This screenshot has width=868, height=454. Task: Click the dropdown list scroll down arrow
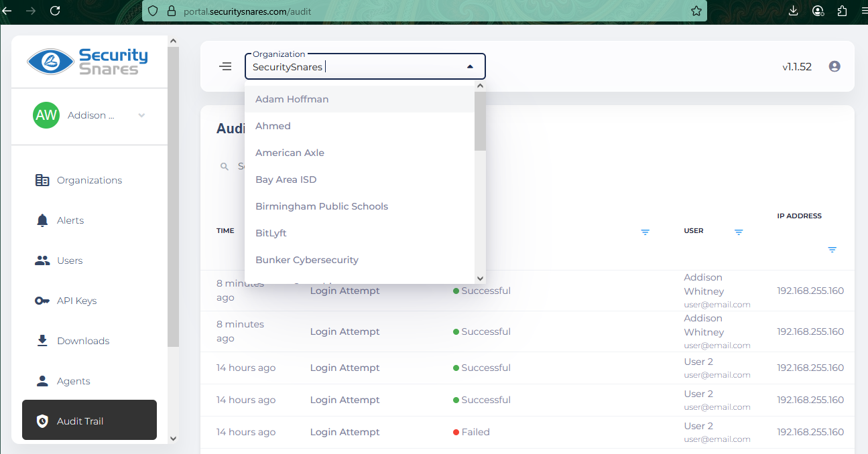point(480,278)
